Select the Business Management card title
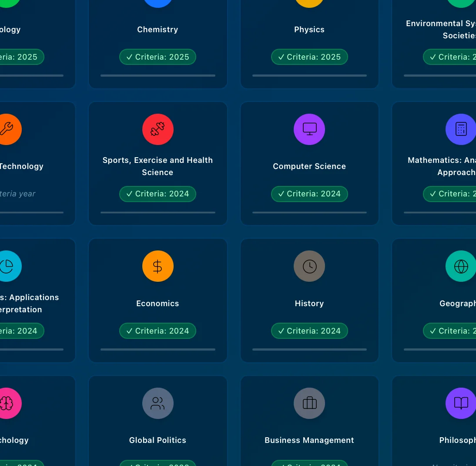Image resolution: width=476 pixels, height=466 pixels. (x=309, y=440)
